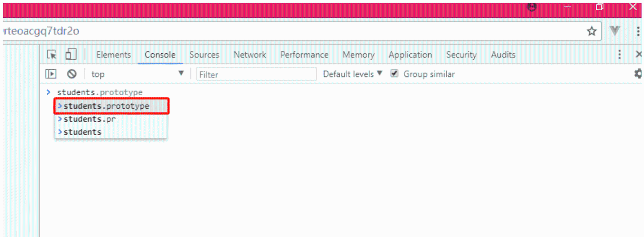This screenshot has height=237, width=644.
Task: Activate the inspect element picker icon
Action: [52, 54]
